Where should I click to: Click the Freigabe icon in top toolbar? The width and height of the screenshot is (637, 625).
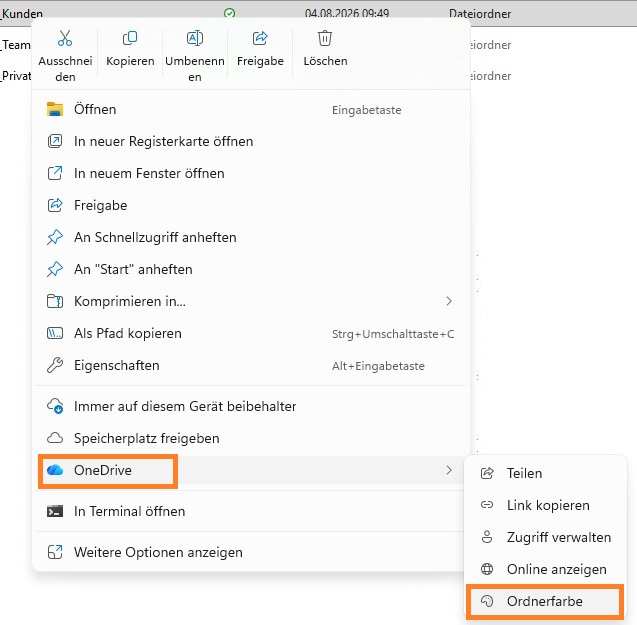(260, 38)
